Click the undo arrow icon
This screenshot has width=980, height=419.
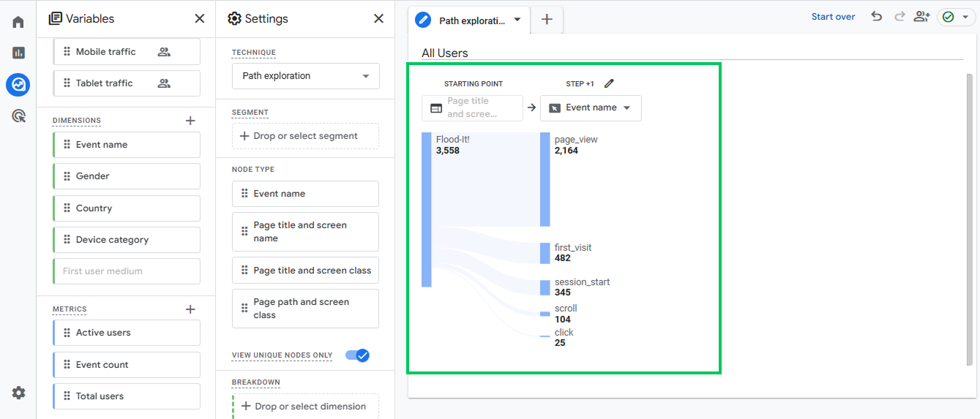click(x=876, y=17)
